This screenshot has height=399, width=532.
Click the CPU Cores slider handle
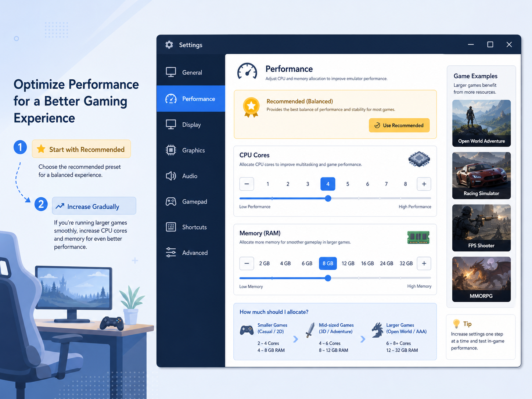click(328, 198)
